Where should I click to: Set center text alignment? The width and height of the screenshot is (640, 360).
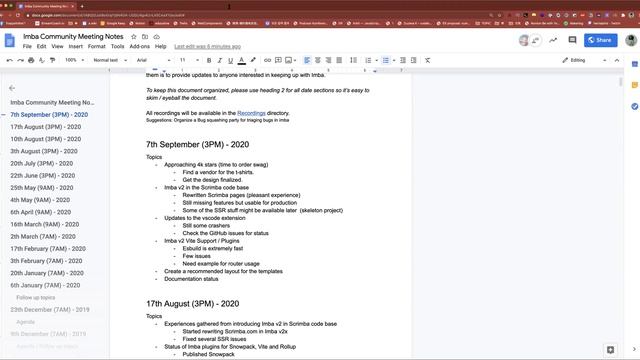318,60
